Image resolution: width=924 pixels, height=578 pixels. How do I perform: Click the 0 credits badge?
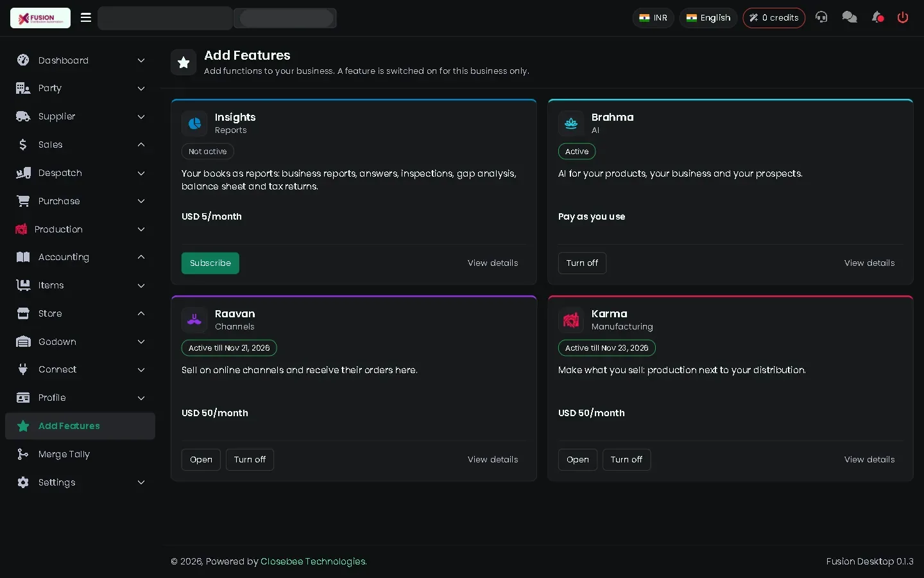point(774,18)
